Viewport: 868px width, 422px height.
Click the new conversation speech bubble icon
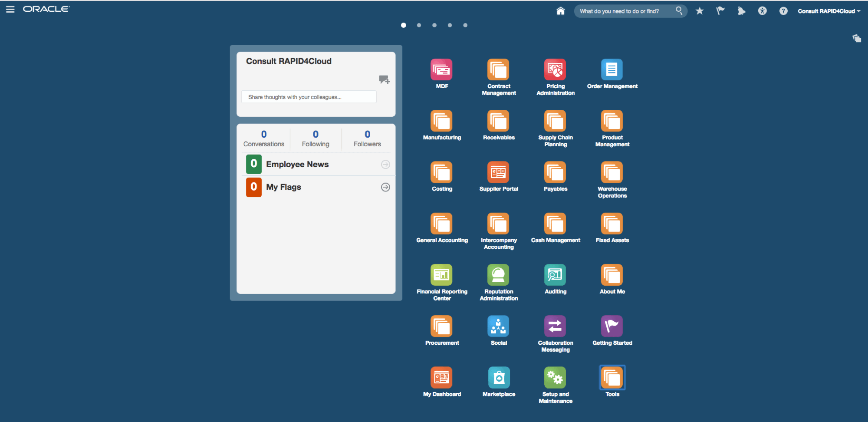click(385, 79)
